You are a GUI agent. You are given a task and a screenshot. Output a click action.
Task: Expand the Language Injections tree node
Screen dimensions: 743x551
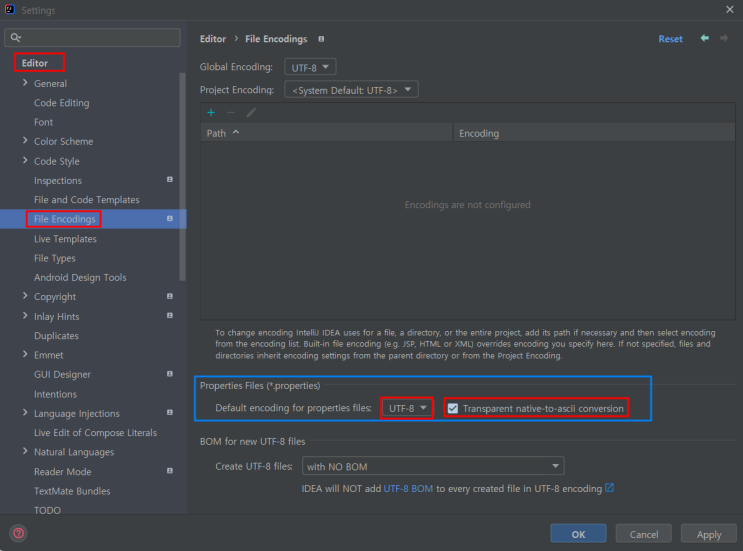[25, 413]
